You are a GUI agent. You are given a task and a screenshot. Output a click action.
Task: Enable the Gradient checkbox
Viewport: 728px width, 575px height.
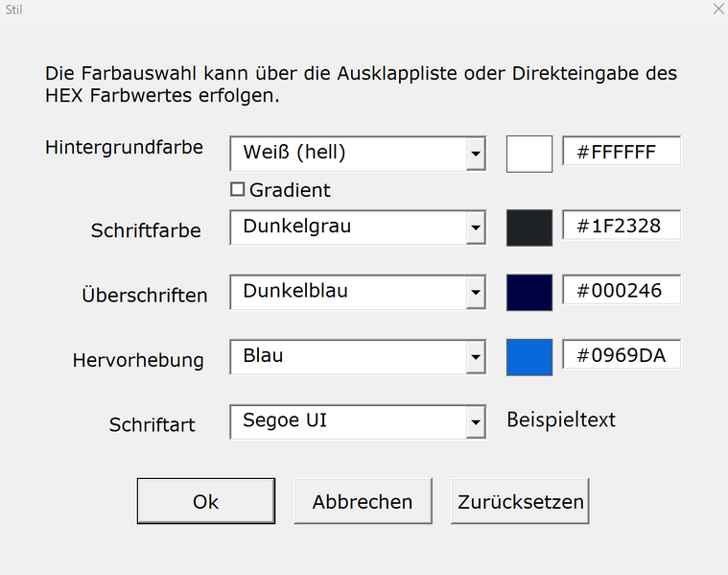237,190
